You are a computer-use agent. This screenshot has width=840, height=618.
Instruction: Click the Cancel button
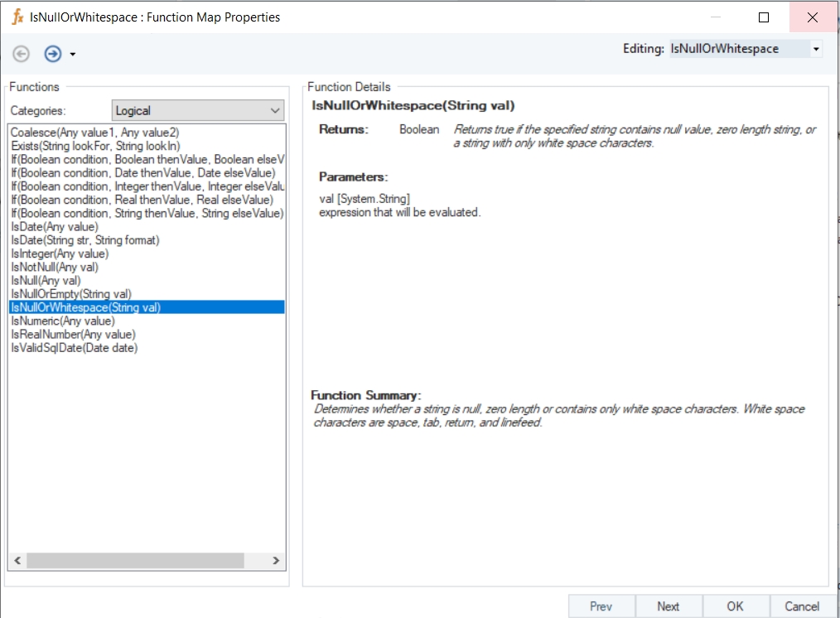point(801,606)
